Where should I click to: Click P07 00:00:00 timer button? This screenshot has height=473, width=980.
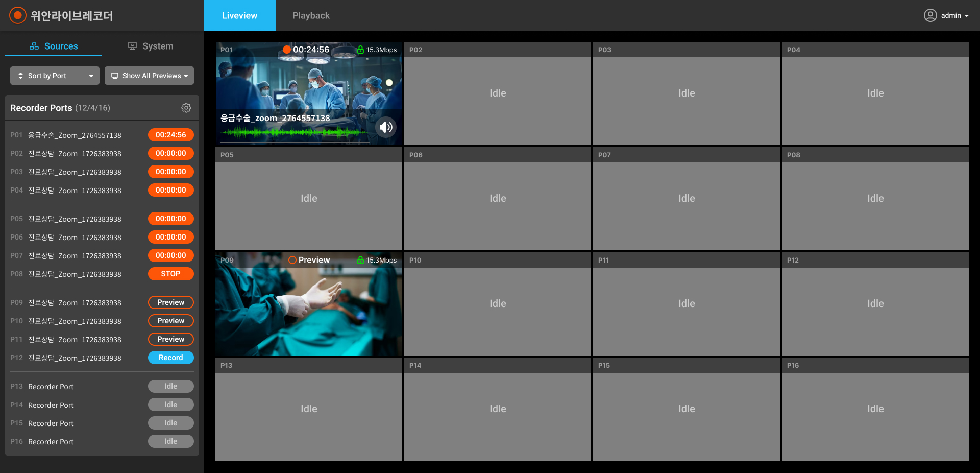click(x=171, y=255)
